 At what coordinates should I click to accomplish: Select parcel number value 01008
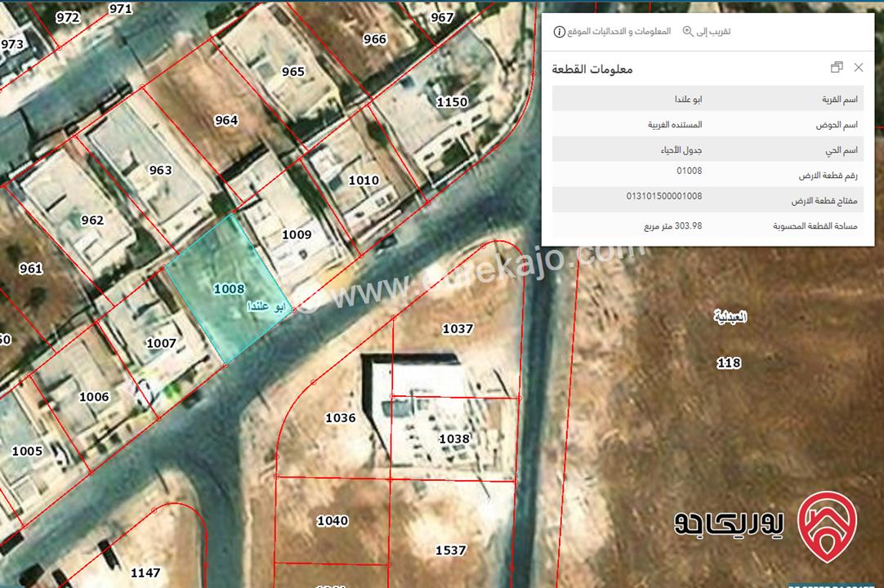[x=689, y=171]
